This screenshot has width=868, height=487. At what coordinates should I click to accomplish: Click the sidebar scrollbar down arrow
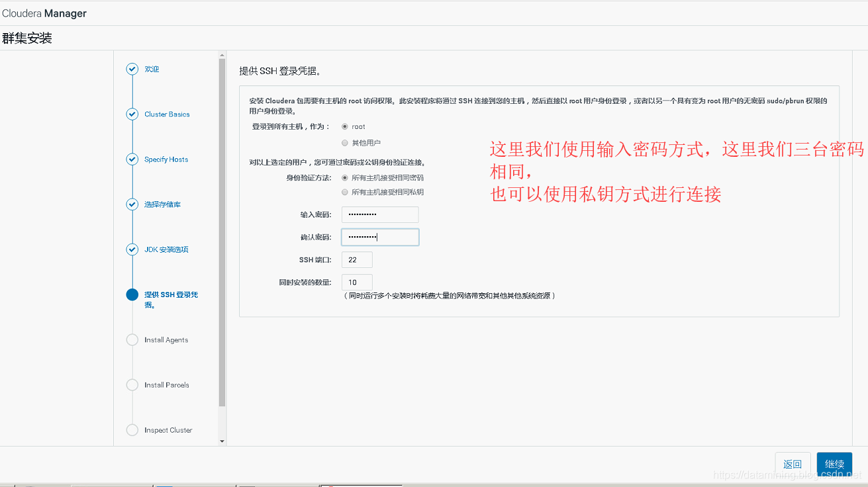pyautogui.click(x=222, y=441)
